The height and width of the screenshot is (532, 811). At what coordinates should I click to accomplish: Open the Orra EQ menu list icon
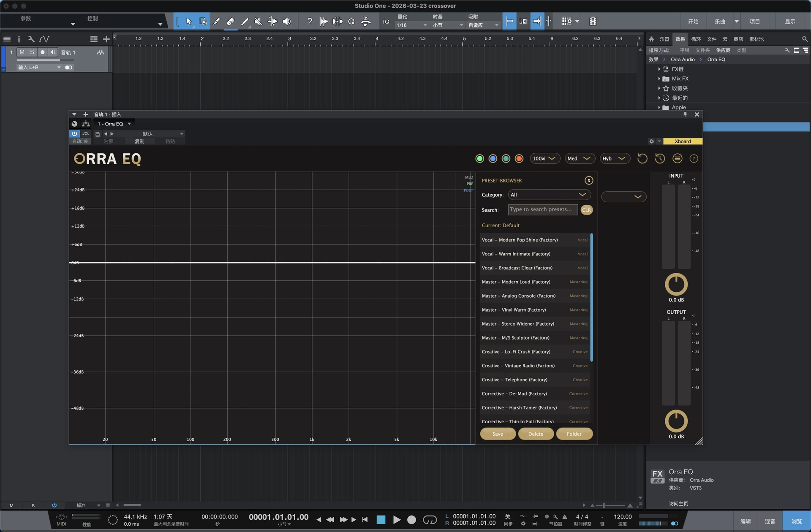coord(677,159)
